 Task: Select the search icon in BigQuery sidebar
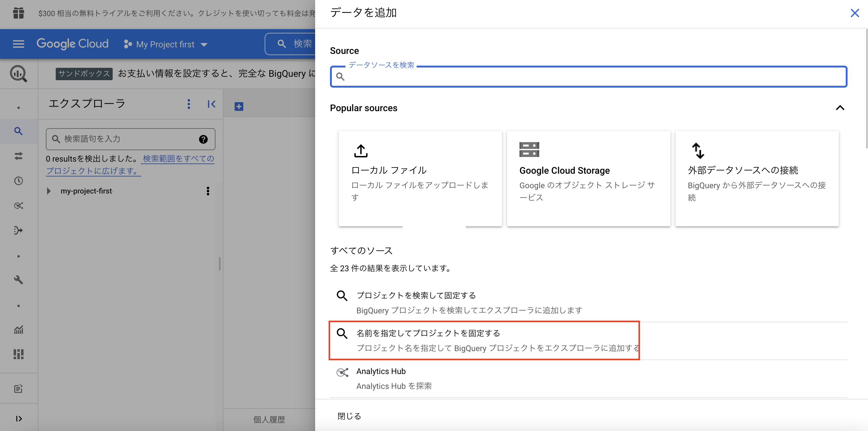pos(19,131)
